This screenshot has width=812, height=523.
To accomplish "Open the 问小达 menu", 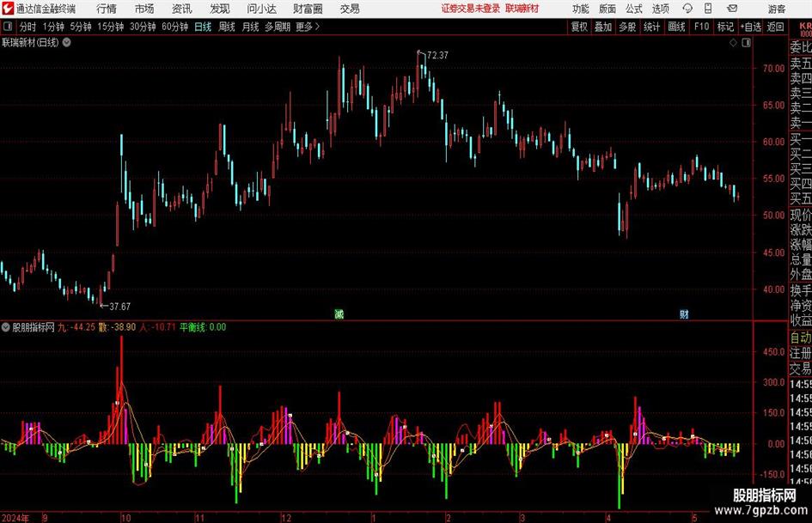I will pos(261,9).
